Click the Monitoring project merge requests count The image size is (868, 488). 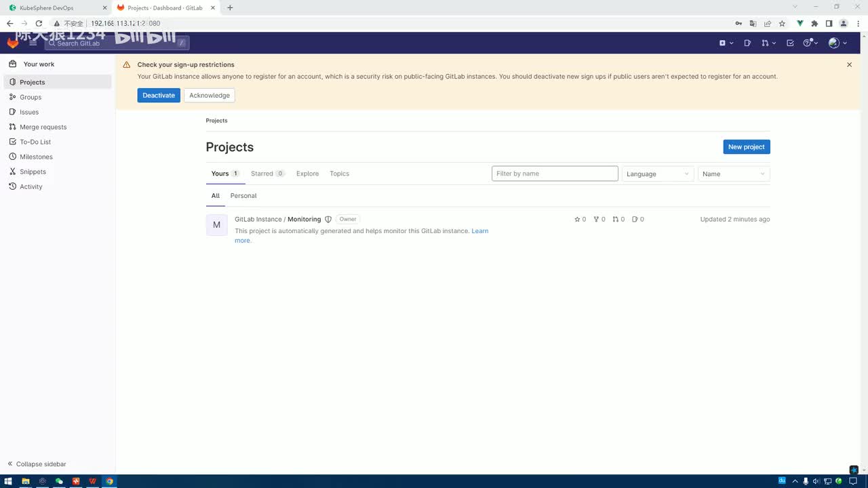pyautogui.click(x=618, y=220)
